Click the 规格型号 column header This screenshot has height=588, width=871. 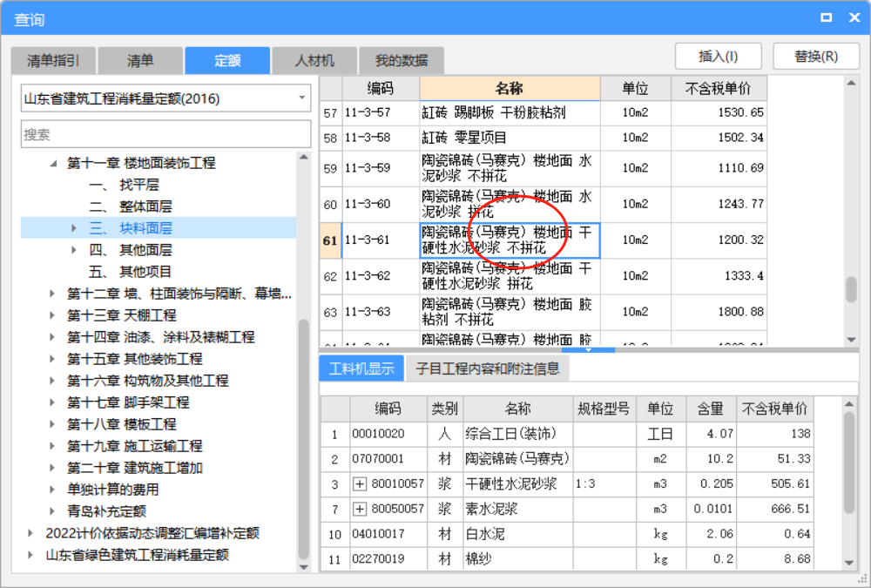tap(604, 409)
